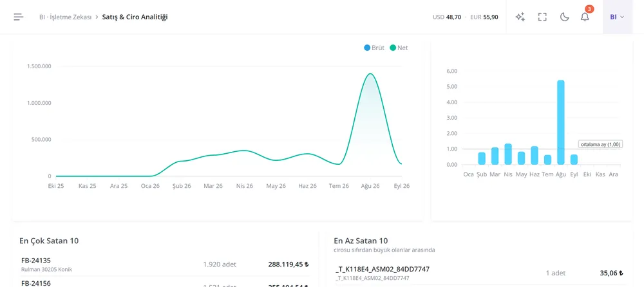Open the hamburger sidebar menu
644x287 pixels.
click(x=19, y=17)
